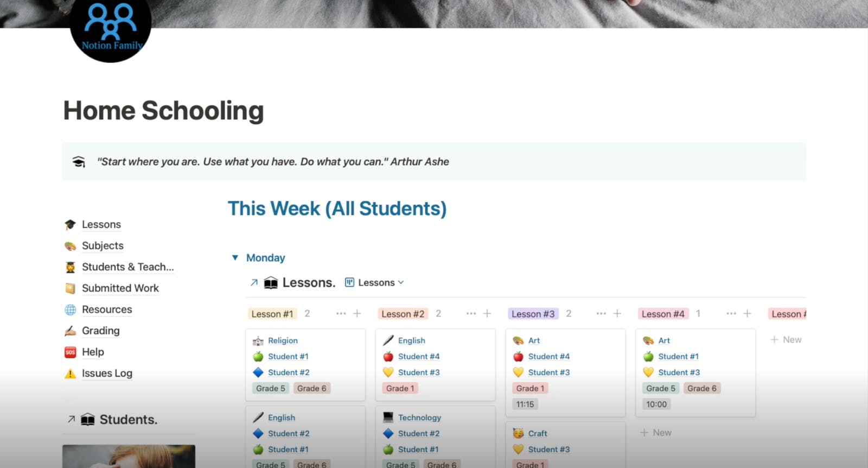Click the palette icon next to Subjects
This screenshot has width=868, height=468.
[70, 246]
